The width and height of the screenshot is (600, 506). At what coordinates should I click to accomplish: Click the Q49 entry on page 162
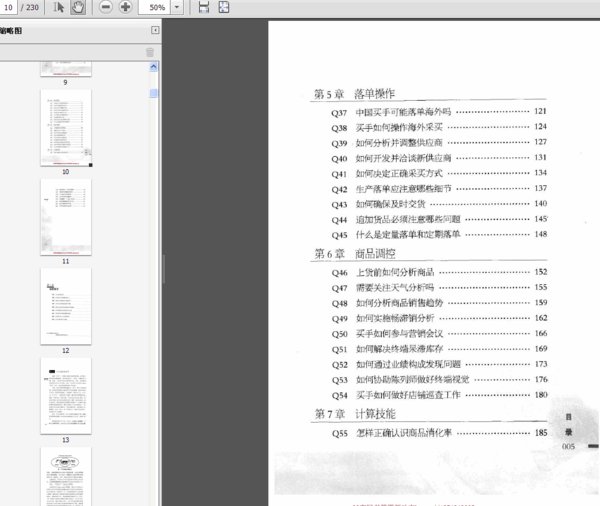[439, 318]
